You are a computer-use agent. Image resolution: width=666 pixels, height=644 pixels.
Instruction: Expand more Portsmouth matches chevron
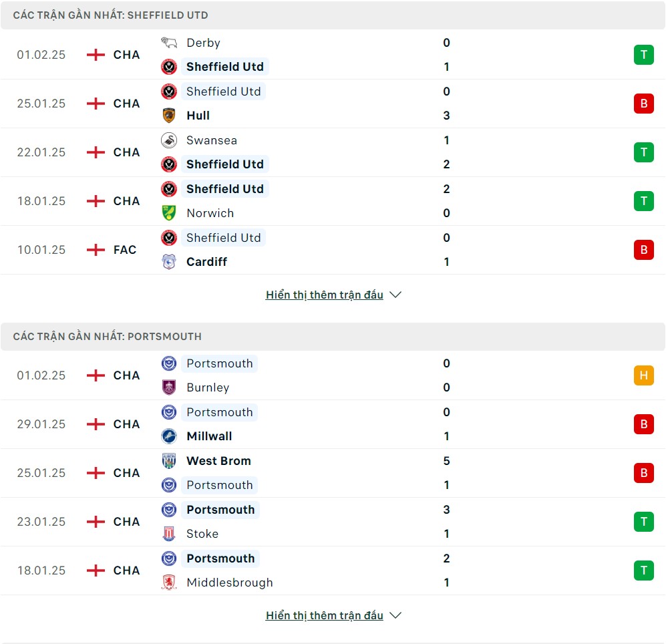[x=395, y=615]
